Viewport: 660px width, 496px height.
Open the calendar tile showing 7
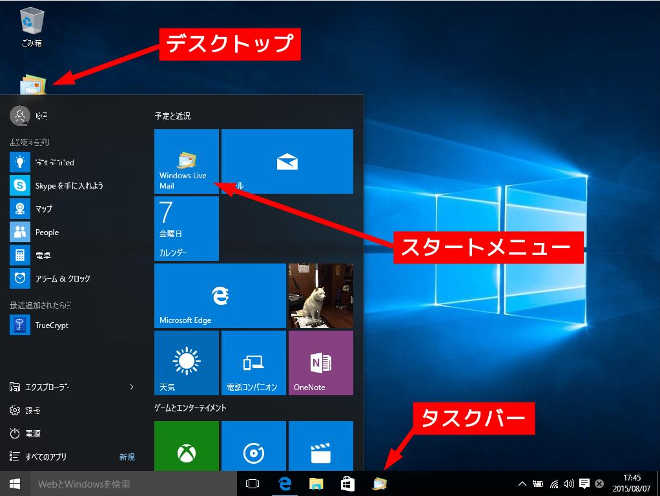pyautogui.click(x=186, y=228)
